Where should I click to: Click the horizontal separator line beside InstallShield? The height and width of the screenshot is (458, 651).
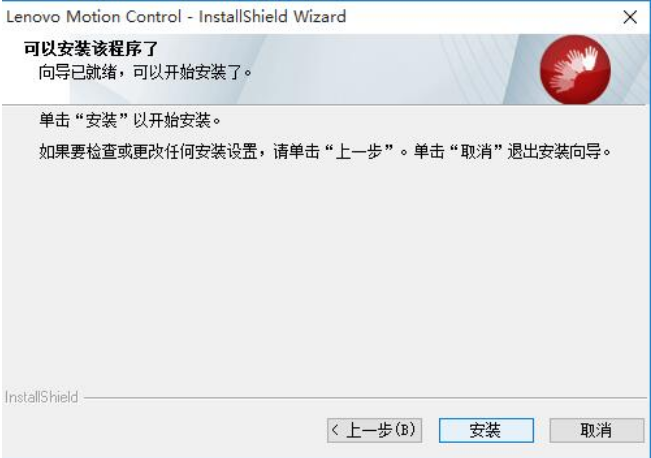point(365,398)
